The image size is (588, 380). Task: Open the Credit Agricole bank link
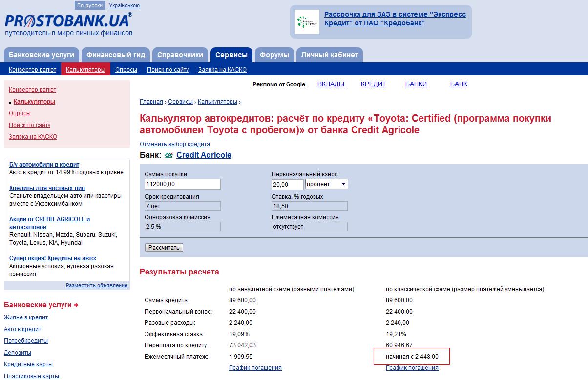coord(204,155)
